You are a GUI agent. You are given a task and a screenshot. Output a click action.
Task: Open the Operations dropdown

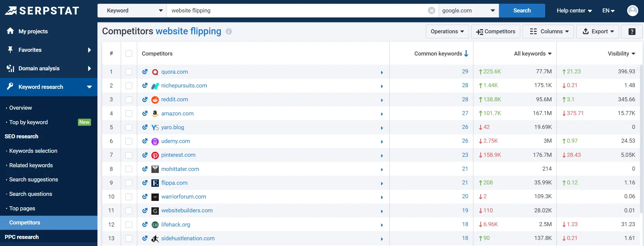[x=447, y=31]
